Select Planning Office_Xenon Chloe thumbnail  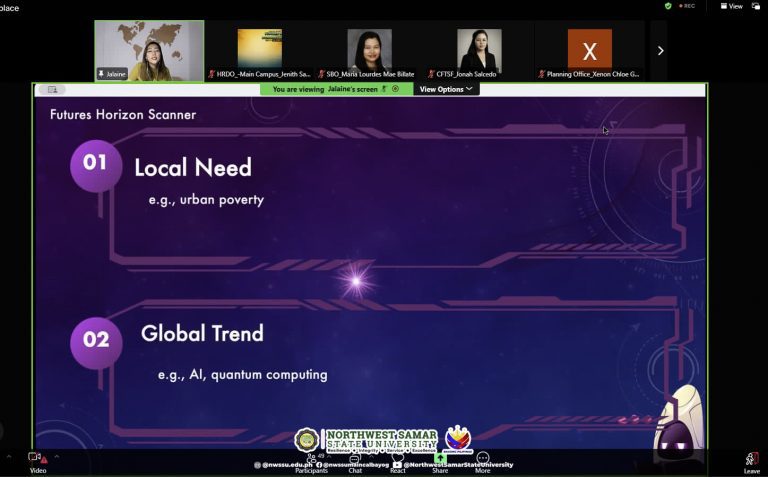tap(590, 50)
